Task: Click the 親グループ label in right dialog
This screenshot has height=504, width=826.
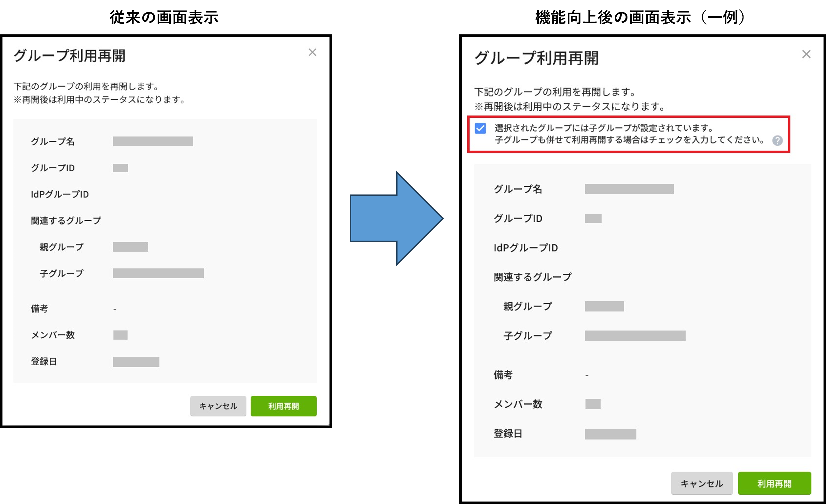Action: pos(527,306)
